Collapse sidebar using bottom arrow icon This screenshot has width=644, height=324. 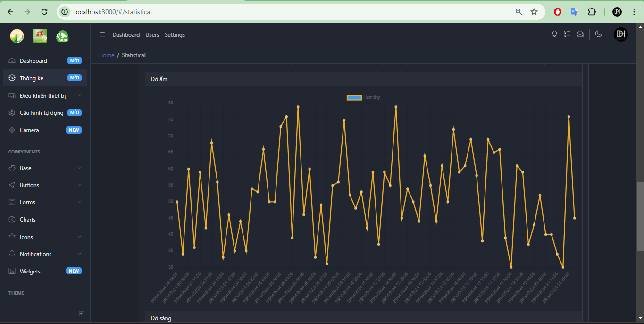(x=82, y=314)
